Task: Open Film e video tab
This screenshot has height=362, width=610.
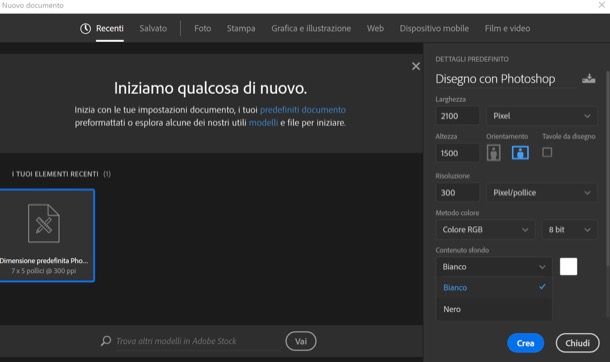Action: pos(507,28)
